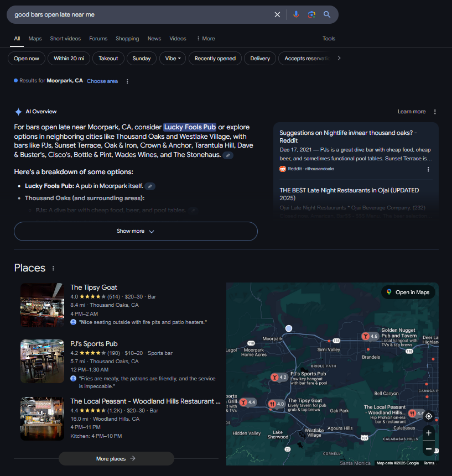The height and width of the screenshot is (476, 452).
Task: Select The Tipsy Goat 4.0 map pin
Action: [276, 404]
